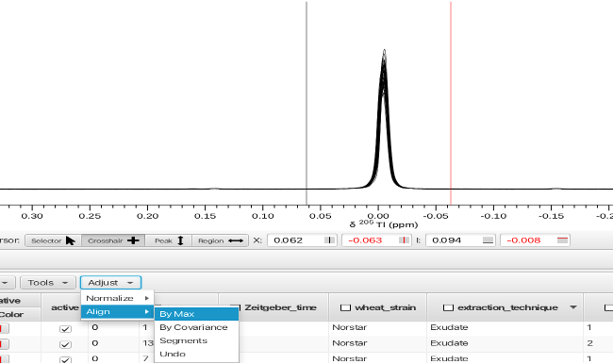
Task: Edit the X field showing 0.062
Action: pos(302,240)
